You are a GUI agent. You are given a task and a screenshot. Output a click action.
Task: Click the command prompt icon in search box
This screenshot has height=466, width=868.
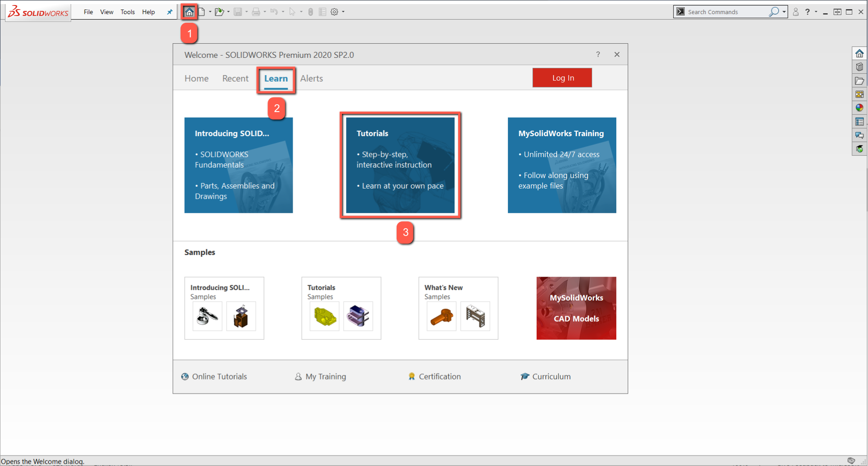[681, 12]
